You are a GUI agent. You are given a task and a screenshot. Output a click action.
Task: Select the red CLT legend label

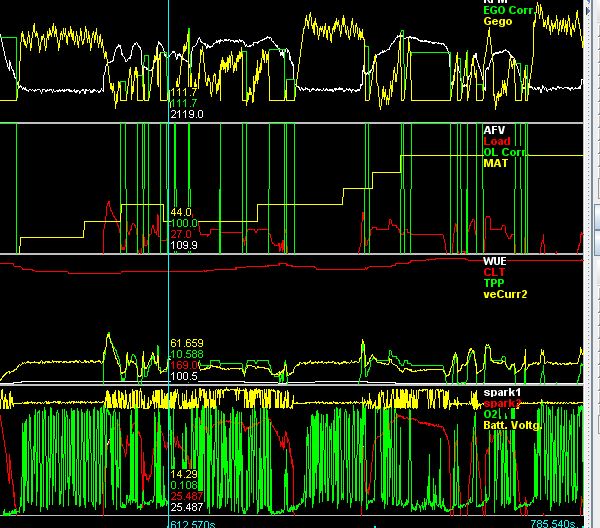point(494,271)
